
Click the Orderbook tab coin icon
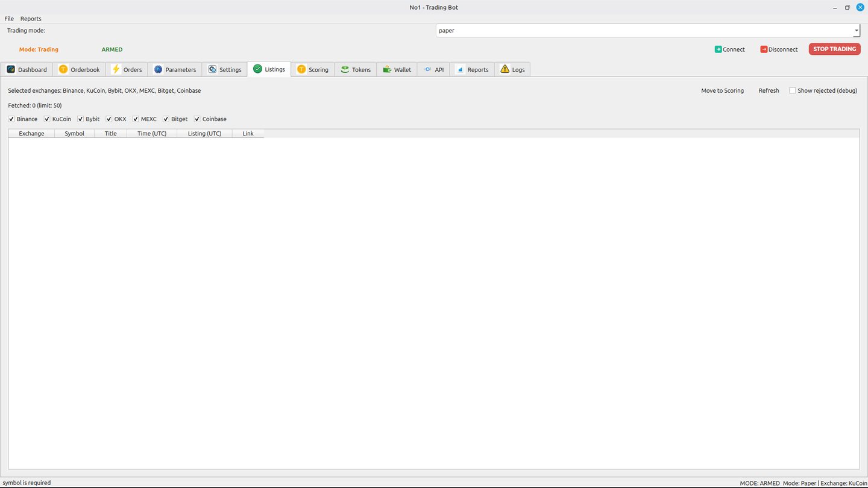coord(63,69)
